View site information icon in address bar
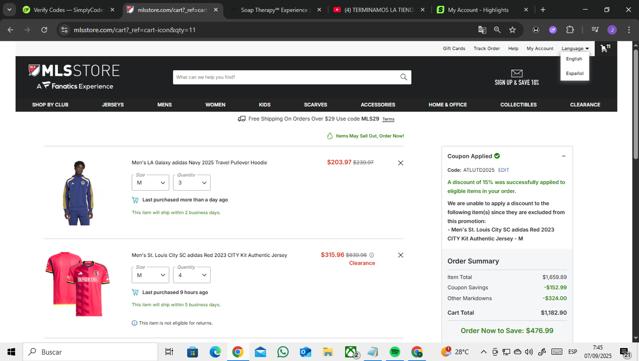This screenshot has width=639, height=361. [x=64, y=30]
